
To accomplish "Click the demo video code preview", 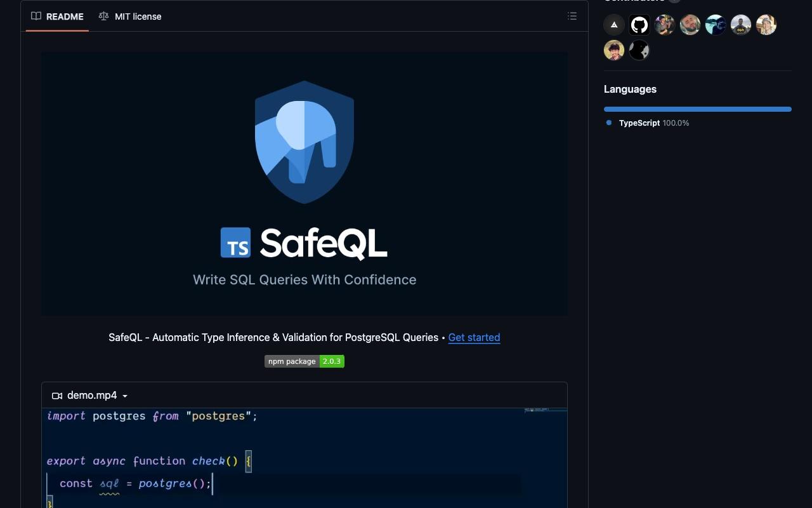I will [x=304, y=458].
